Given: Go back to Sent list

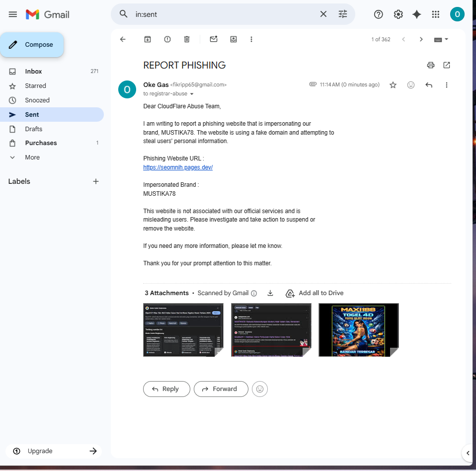Looking at the screenshot, I should tap(123, 39).
